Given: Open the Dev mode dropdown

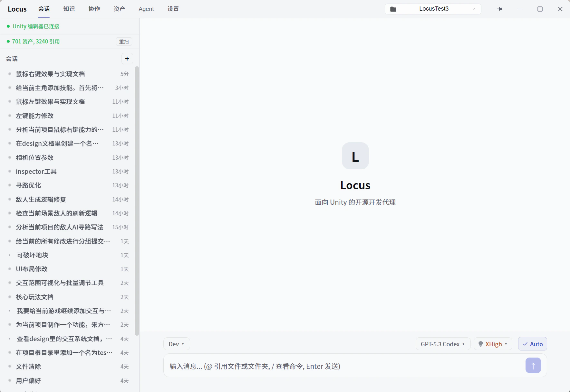Looking at the screenshot, I should [x=177, y=344].
